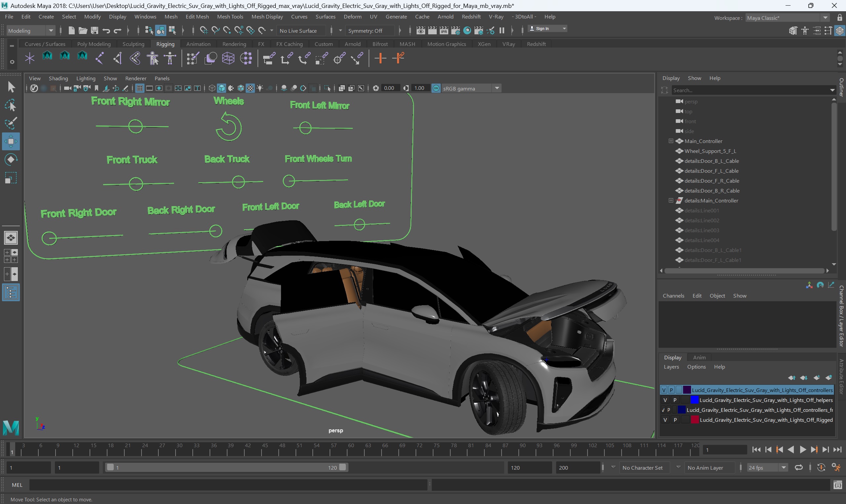Click the Rigged layer red color swatch
The image size is (846, 504).
[x=694, y=420]
